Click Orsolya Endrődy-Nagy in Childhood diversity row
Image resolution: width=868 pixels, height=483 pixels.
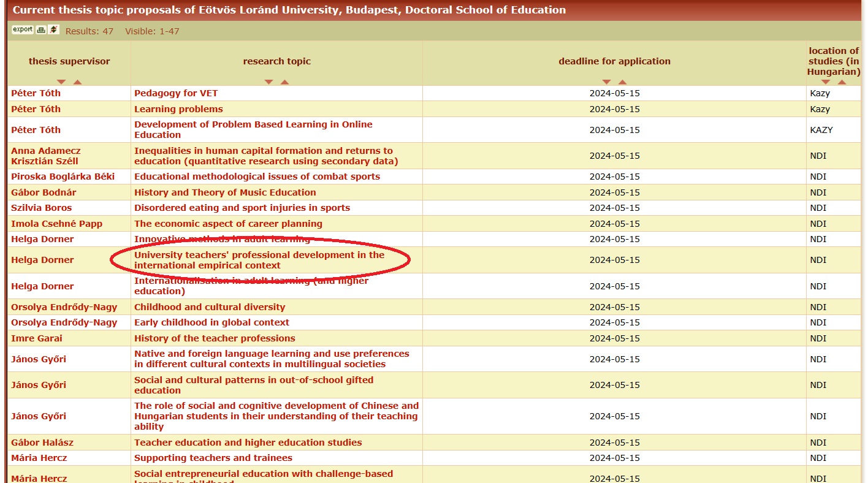64,307
